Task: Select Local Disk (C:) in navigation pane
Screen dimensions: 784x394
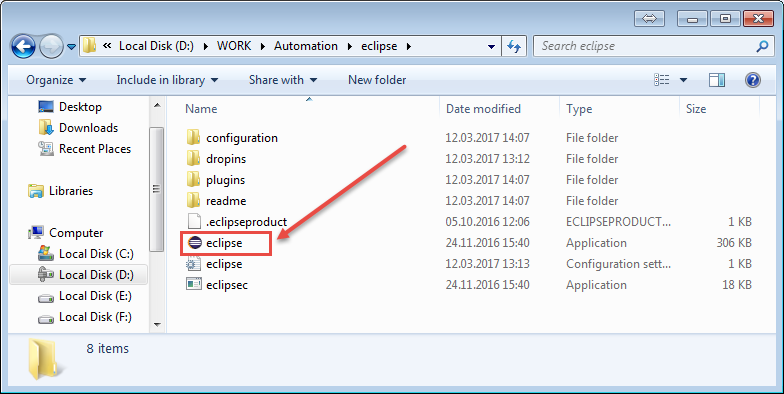Action: coord(96,254)
